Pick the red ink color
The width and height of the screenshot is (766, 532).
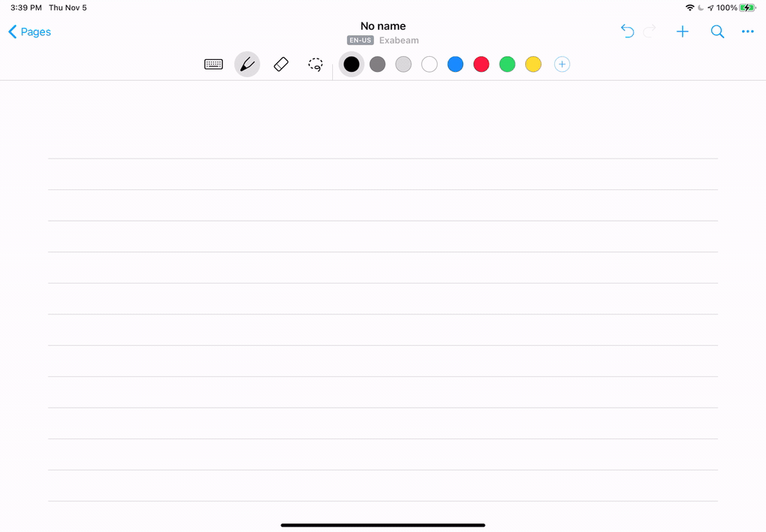coord(481,64)
